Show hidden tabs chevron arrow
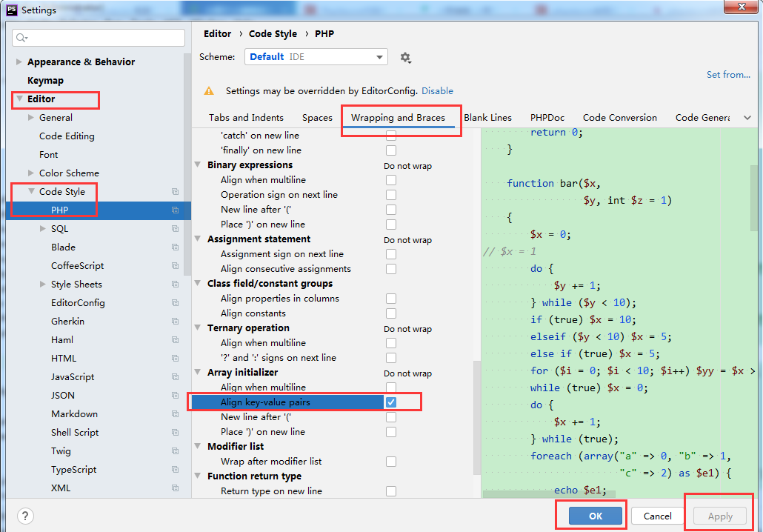This screenshot has height=532, width=763. click(x=747, y=117)
